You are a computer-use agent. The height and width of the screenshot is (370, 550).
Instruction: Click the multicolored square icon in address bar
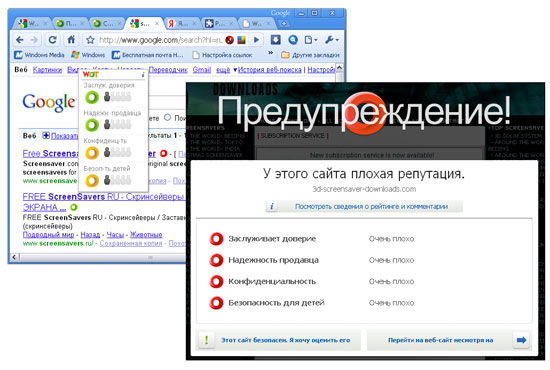pos(241,40)
